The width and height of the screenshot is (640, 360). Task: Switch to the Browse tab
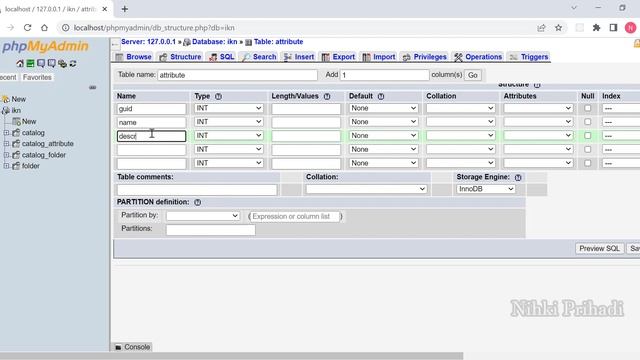pos(133,57)
